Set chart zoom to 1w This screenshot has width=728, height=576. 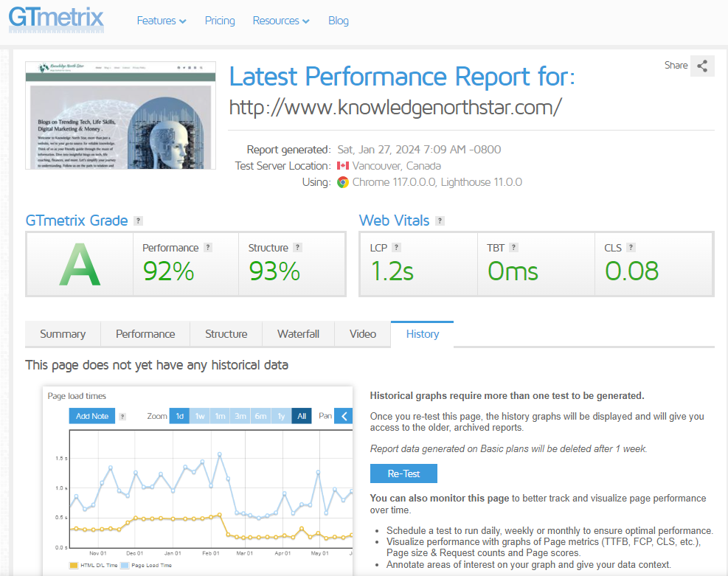click(200, 416)
